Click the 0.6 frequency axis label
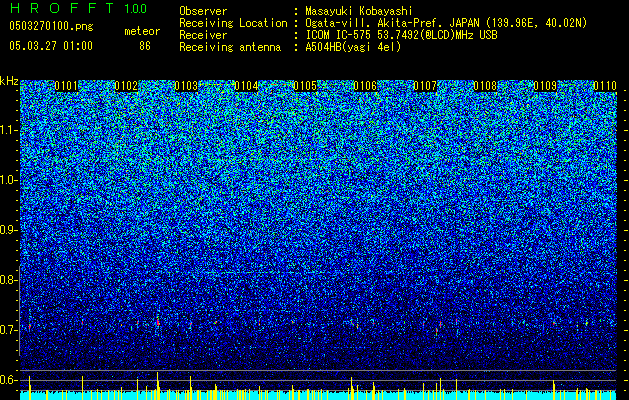629x400 pixels. (8, 380)
